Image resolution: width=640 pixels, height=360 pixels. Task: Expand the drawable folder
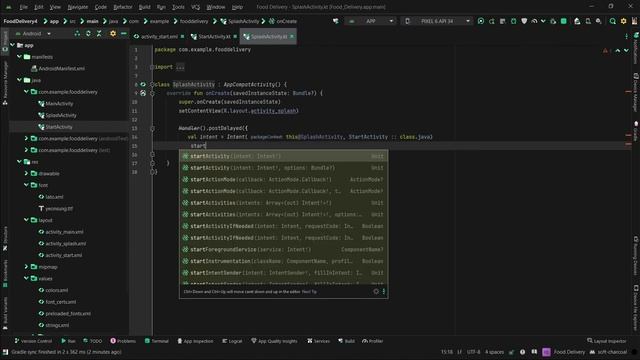point(26,173)
